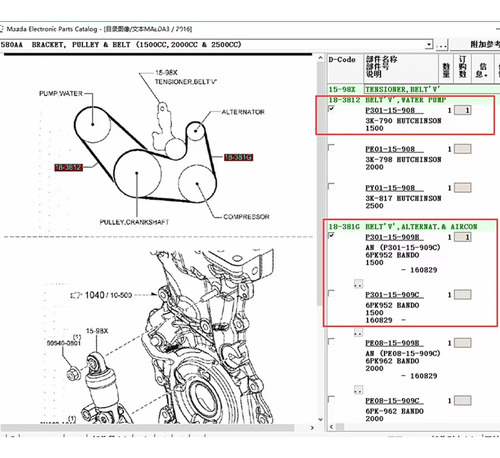Select the 15-98X TENSIONER row
Image resolution: width=500 pixels, height=458 pixels.
413,89
